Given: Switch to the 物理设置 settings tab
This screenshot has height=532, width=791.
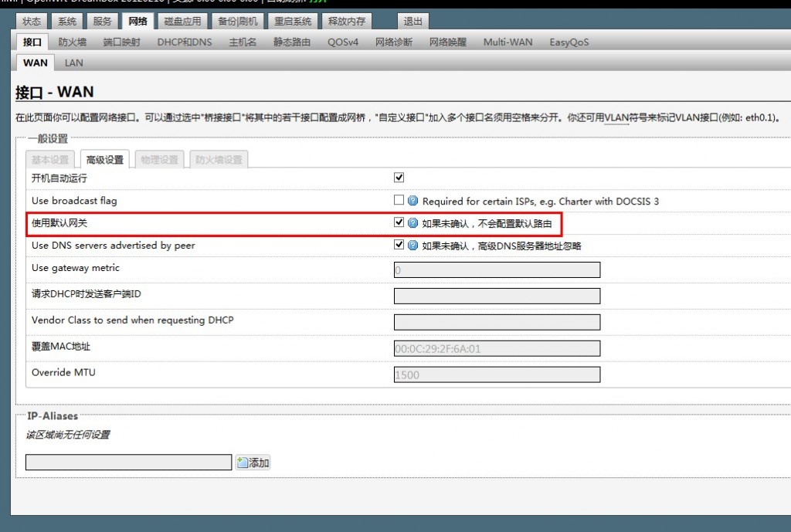Looking at the screenshot, I should [159, 160].
